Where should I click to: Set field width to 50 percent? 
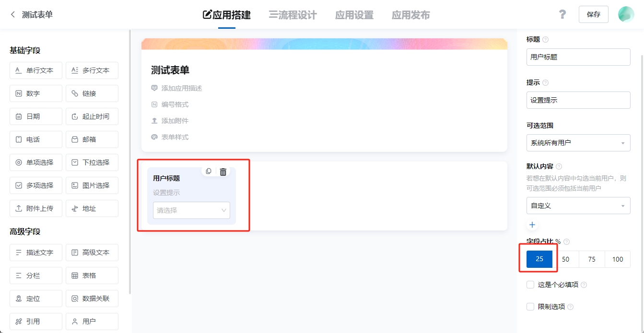pos(566,259)
